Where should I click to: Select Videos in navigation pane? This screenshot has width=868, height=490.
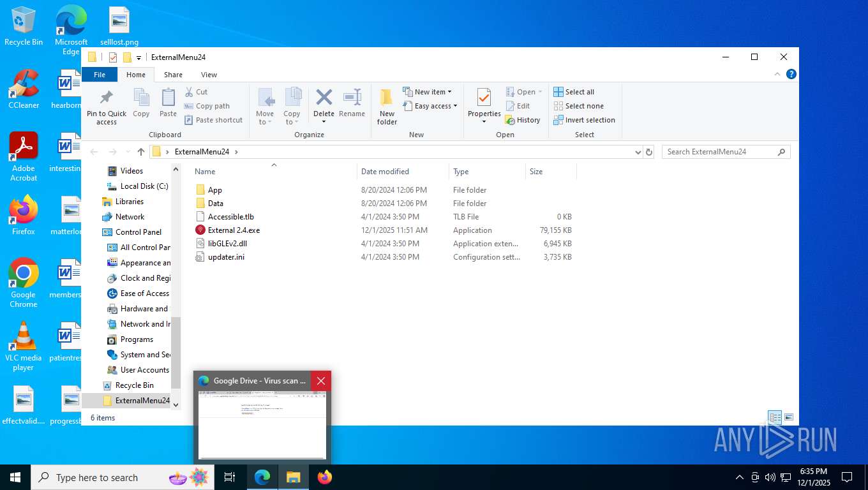[131, 171]
